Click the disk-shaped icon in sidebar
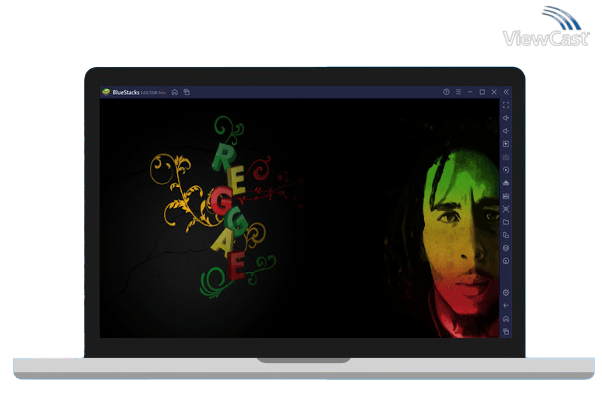 (x=506, y=196)
